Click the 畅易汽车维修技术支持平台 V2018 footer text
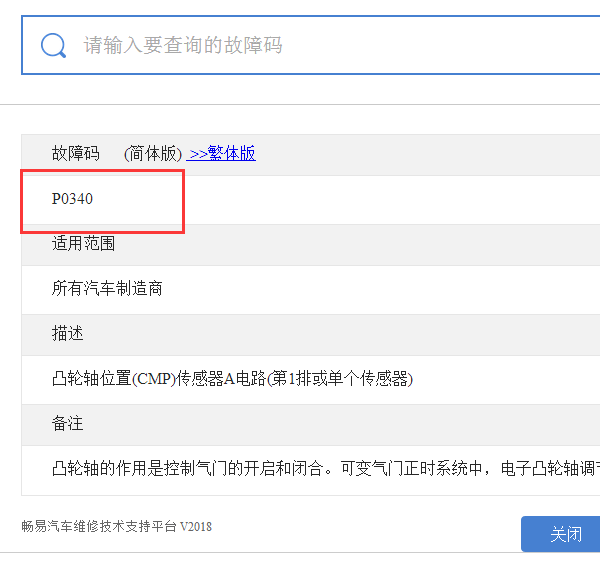This screenshot has height=575, width=600. pyautogui.click(x=116, y=526)
